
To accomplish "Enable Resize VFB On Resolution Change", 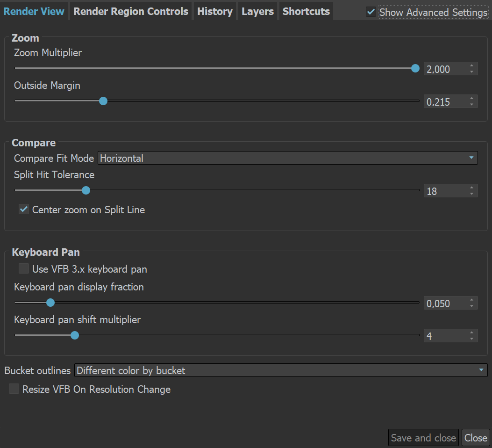I will tap(14, 389).
